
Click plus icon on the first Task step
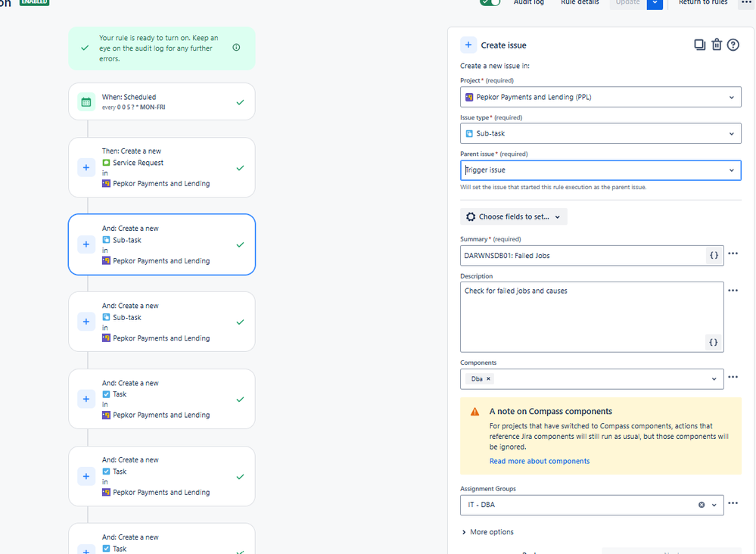click(86, 399)
